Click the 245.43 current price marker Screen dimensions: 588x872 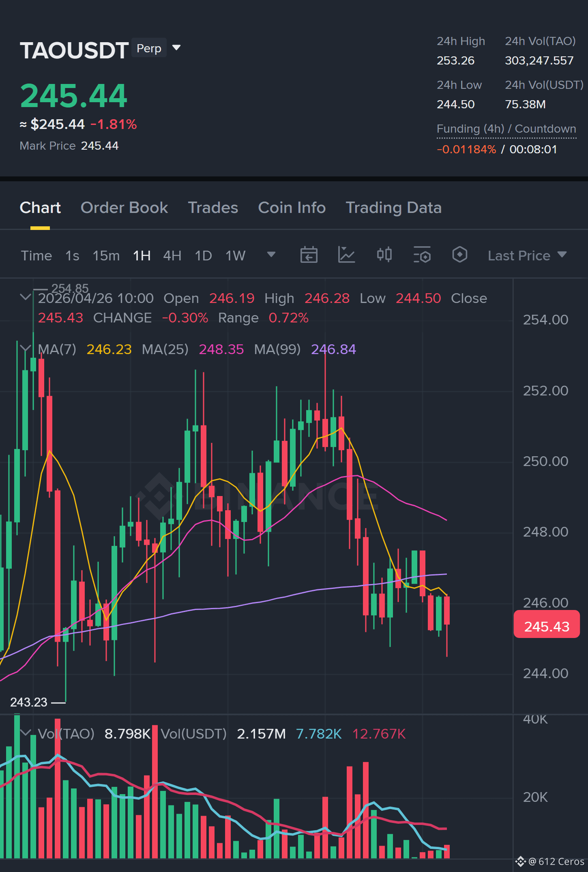coord(547,626)
